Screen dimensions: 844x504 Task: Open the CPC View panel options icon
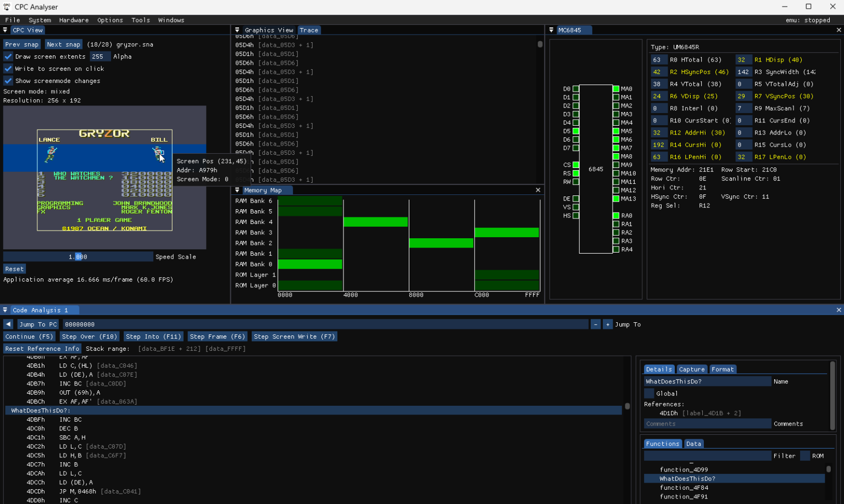(5, 30)
